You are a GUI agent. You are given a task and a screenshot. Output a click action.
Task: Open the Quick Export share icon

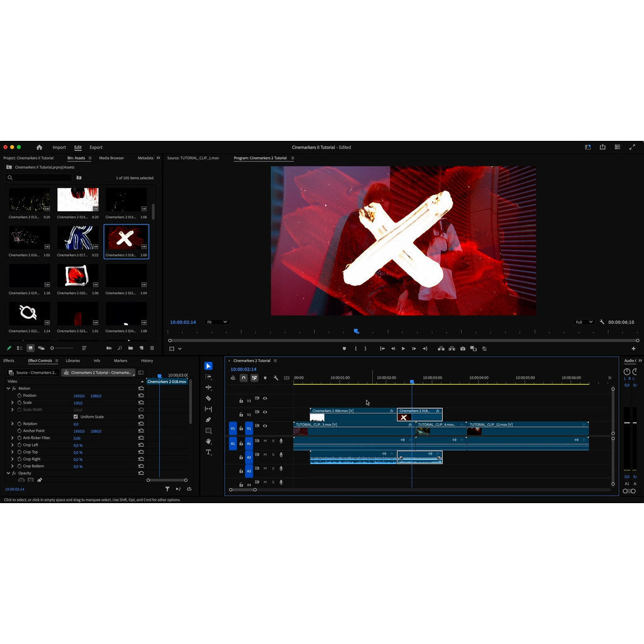click(602, 147)
